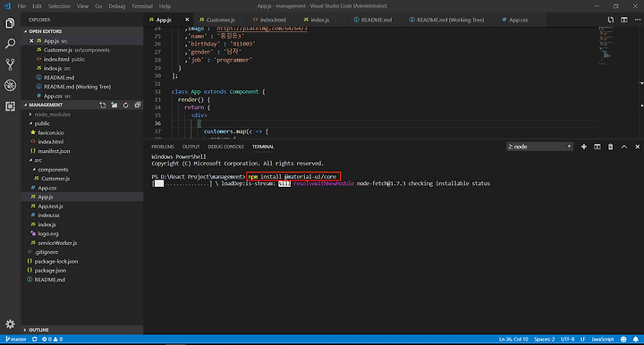Click the editor minimap preview
Image resolution: width=644 pixels, height=345 pixels.
606,45
